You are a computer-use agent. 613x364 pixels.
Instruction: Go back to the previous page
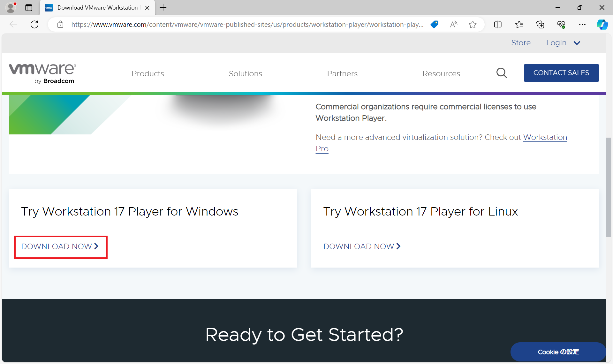click(13, 24)
